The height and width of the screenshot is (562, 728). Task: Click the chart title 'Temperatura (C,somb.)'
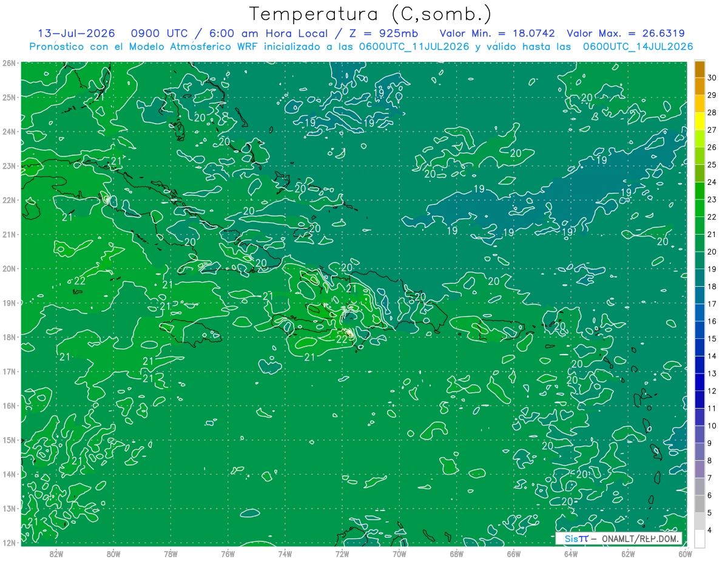(x=371, y=14)
